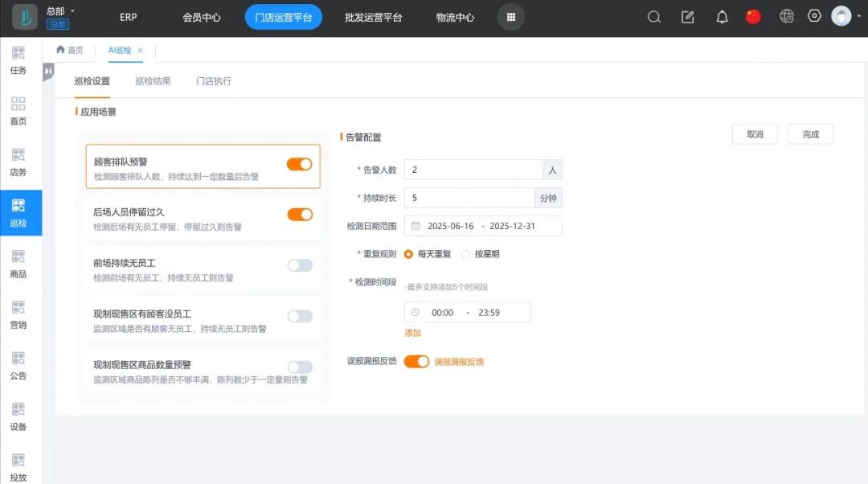Click the China flag language icon

(x=753, y=17)
